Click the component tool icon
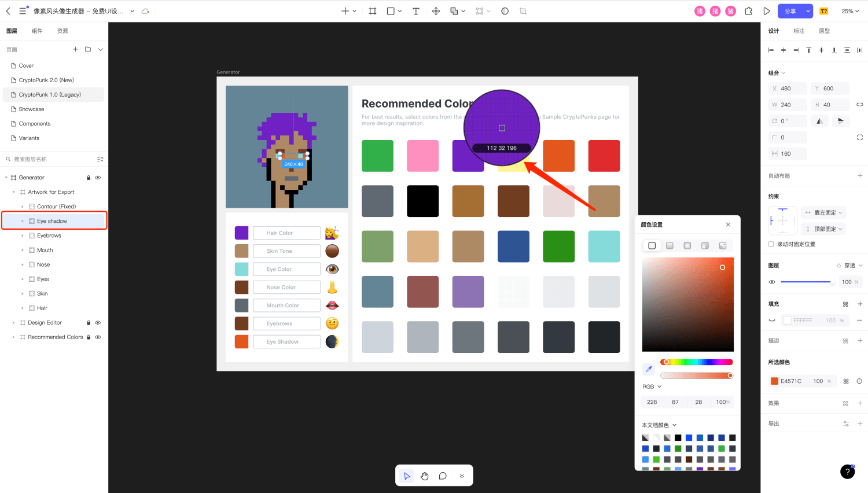This screenshot has height=493, width=868. 436,11
